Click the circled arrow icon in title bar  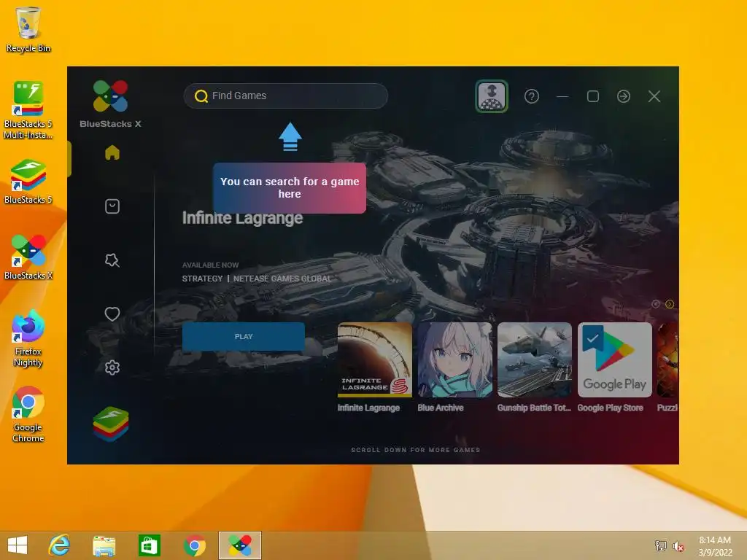click(623, 96)
